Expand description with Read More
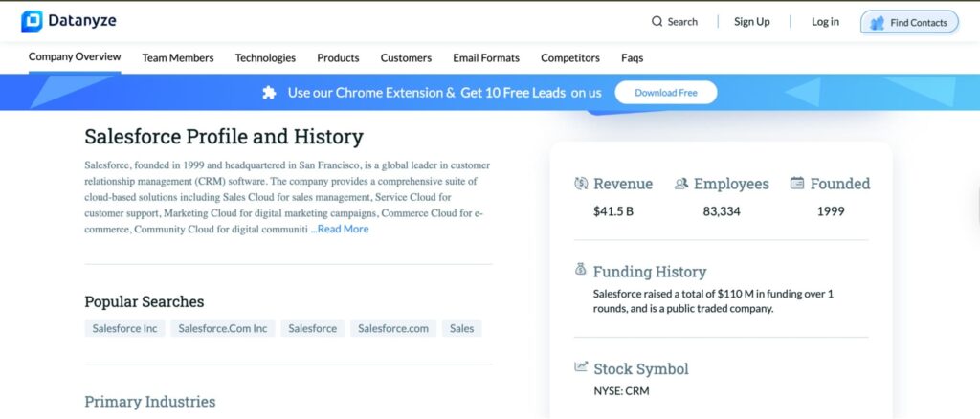980x419 pixels. 344,230
